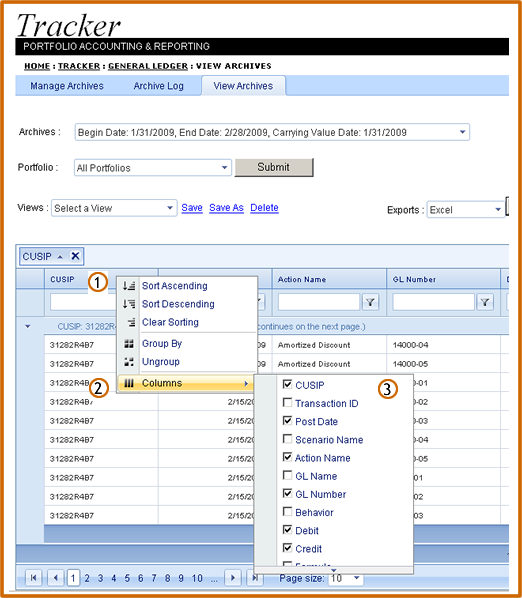Click the Sort Ascending icon in context menu

coord(129,286)
